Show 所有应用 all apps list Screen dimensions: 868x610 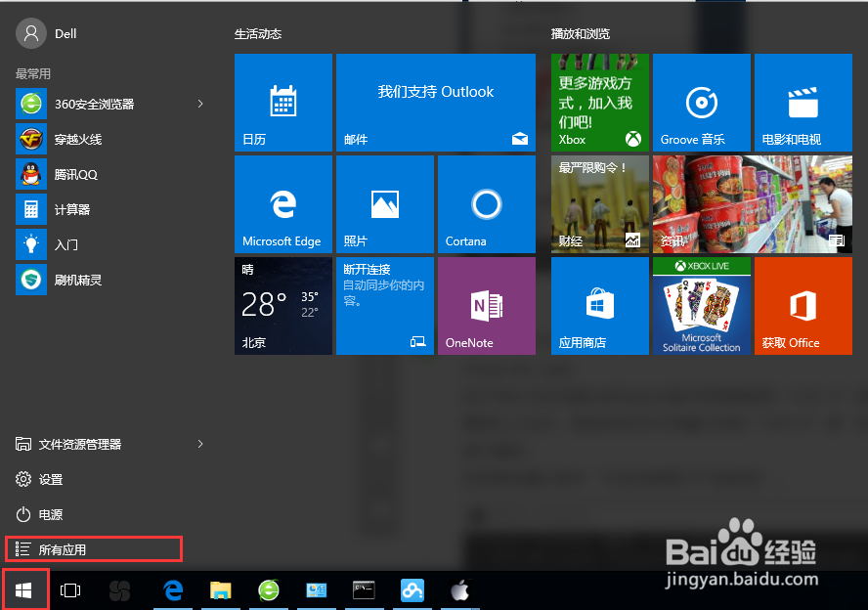[94, 549]
